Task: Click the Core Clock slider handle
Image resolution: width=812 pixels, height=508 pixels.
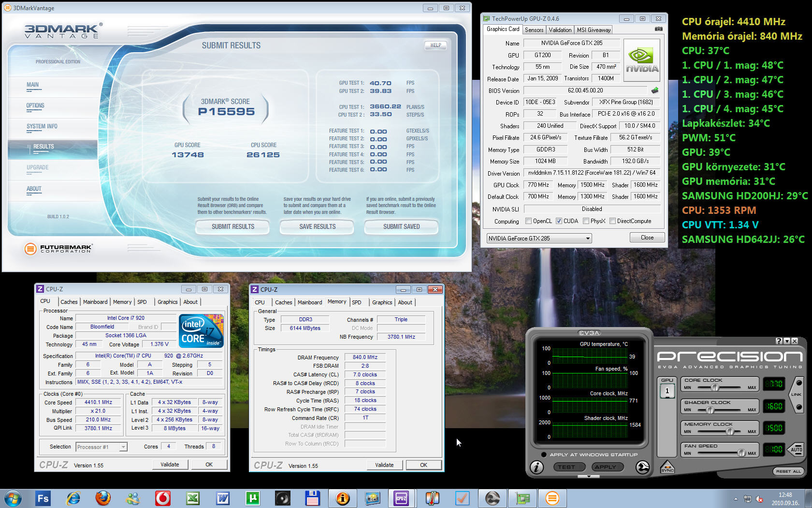Action: pyautogui.click(x=715, y=388)
